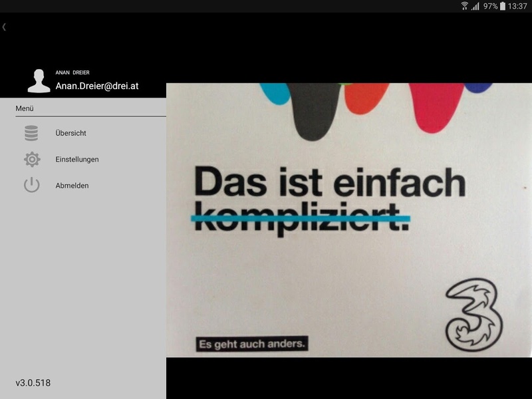This screenshot has height=399, width=532.
Task: Open the Übersicht database stack icon
Action: 31,133
